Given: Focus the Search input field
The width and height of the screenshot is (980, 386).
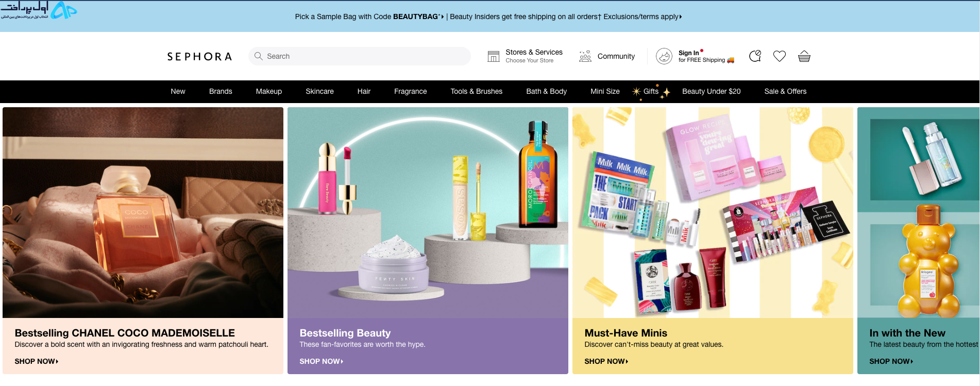Looking at the screenshot, I should click(360, 56).
